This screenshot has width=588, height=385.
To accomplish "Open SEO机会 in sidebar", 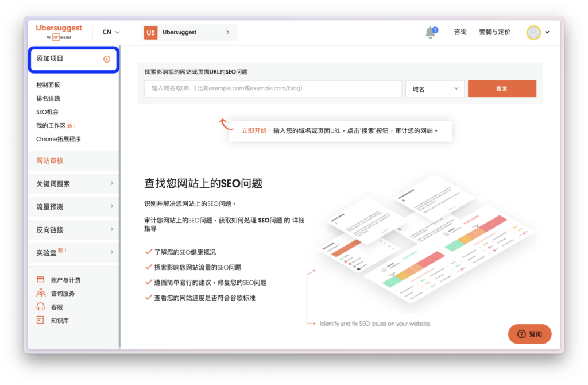I will click(x=47, y=112).
